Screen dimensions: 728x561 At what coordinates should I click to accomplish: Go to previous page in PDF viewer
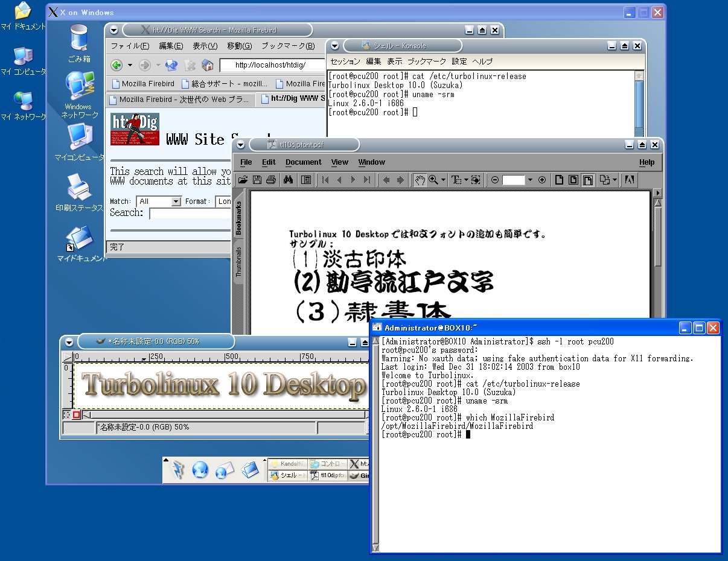(339, 180)
